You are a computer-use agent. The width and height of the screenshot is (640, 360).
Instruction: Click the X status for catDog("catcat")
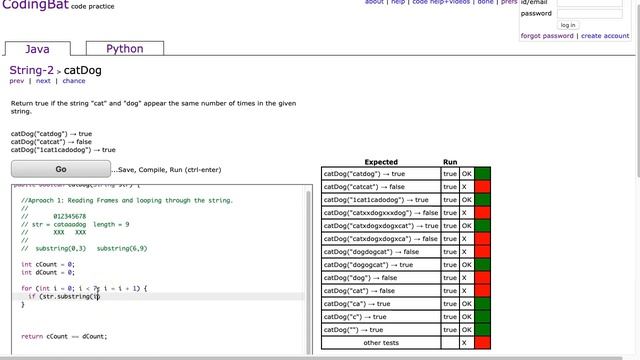(x=467, y=187)
